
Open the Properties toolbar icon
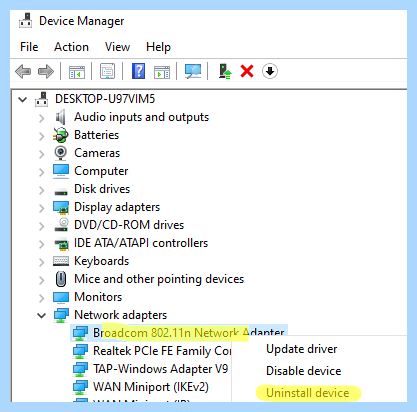(x=107, y=71)
